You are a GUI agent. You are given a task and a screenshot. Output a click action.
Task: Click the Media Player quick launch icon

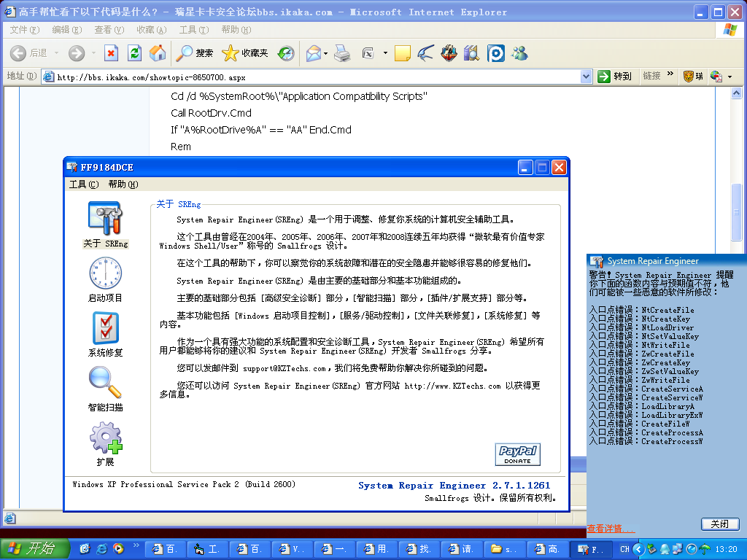118,549
